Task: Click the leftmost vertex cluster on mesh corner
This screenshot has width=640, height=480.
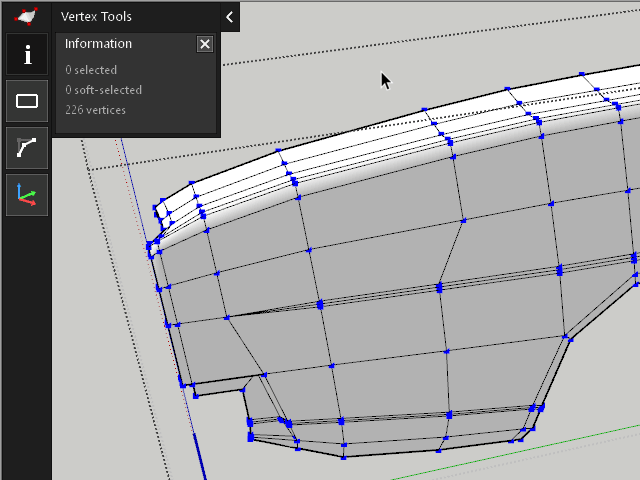Action: [150, 245]
